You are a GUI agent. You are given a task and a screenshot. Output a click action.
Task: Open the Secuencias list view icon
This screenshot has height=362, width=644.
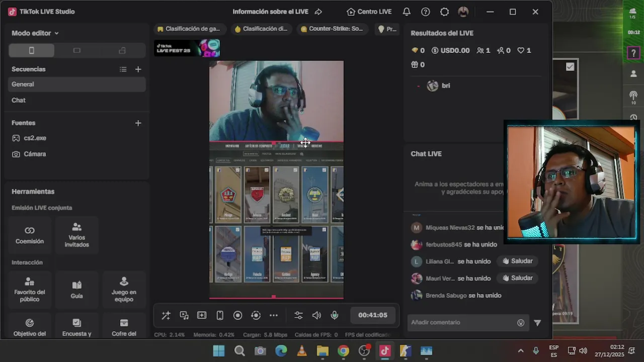point(123,69)
